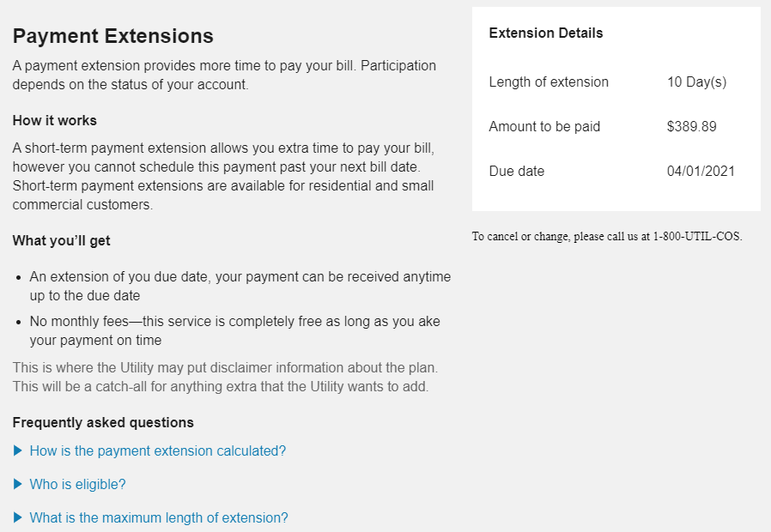Click the "Frequently asked questions" heading
The image size is (771, 532).
click(x=103, y=422)
